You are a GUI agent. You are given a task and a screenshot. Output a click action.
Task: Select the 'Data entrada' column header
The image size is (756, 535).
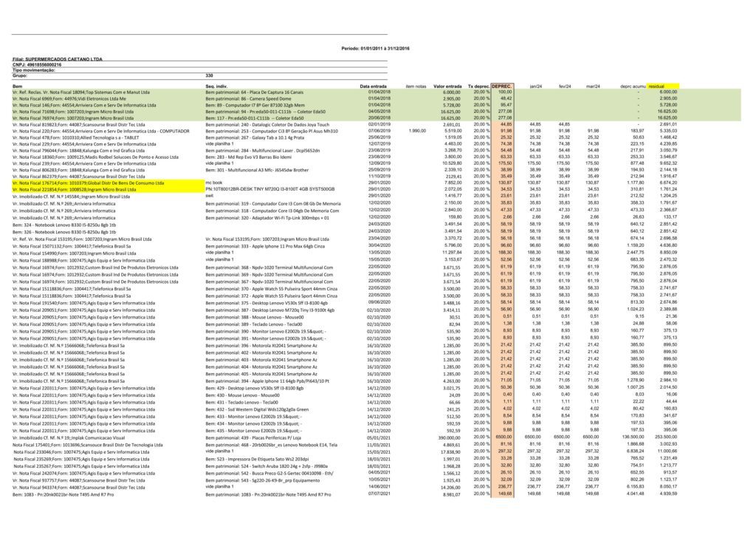coord(373,86)
